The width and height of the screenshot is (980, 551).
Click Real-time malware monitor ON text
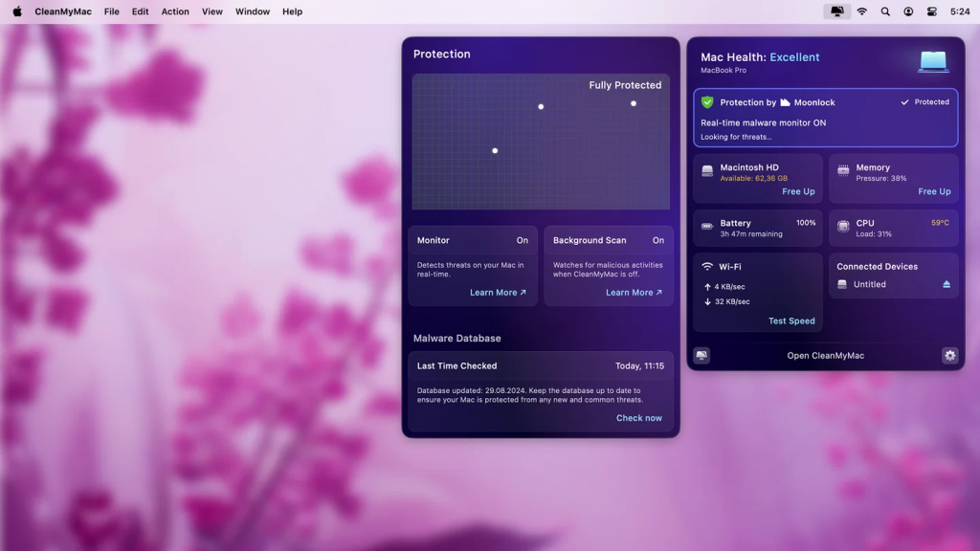tap(763, 123)
